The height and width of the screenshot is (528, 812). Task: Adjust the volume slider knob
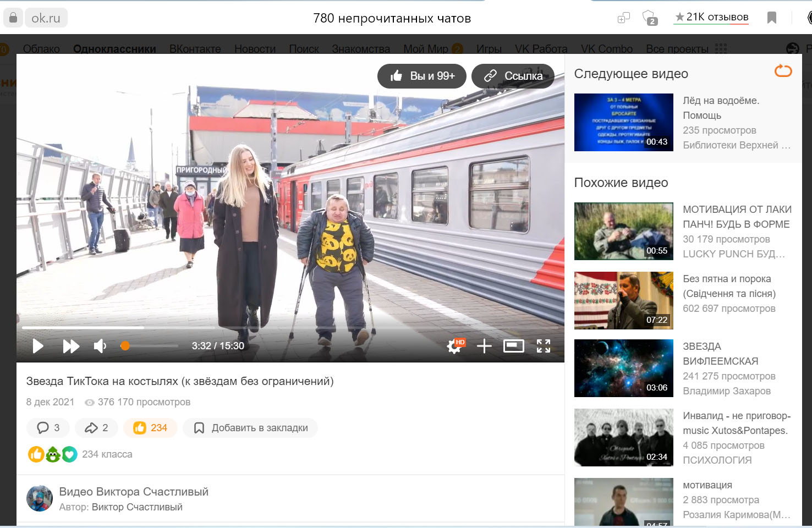[125, 346]
